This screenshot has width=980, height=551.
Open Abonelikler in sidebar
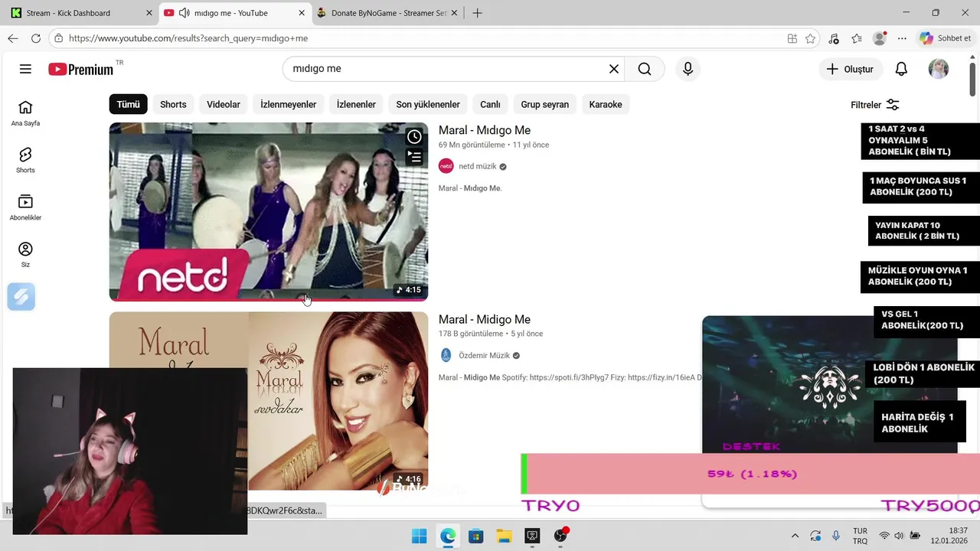click(x=25, y=207)
